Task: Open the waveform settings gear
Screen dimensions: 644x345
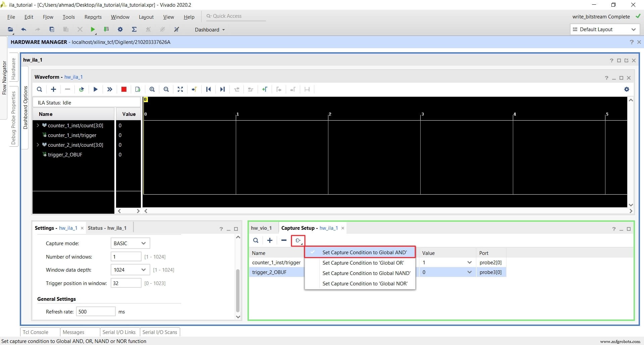Action: [x=627, y=89]
